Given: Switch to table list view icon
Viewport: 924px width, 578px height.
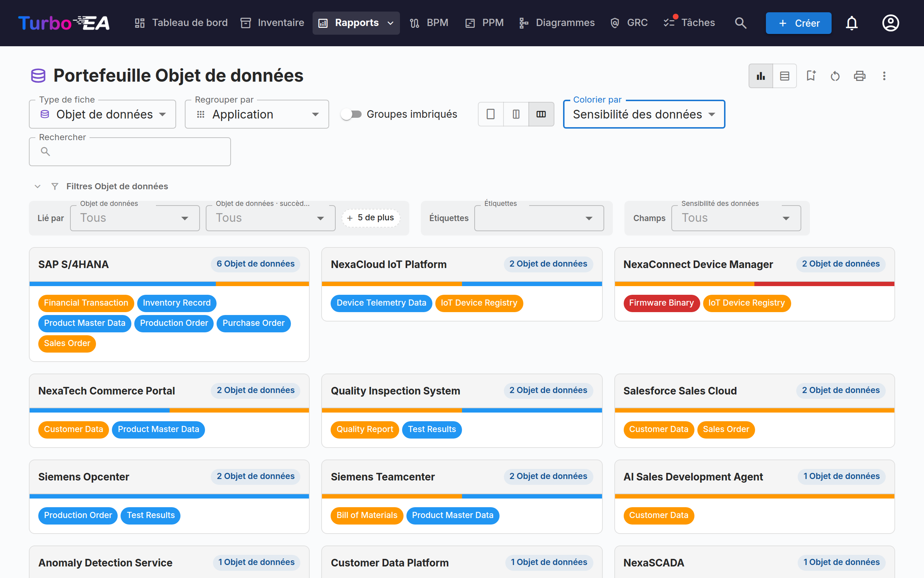Looking at the screenshot, I should click(784, 76).
